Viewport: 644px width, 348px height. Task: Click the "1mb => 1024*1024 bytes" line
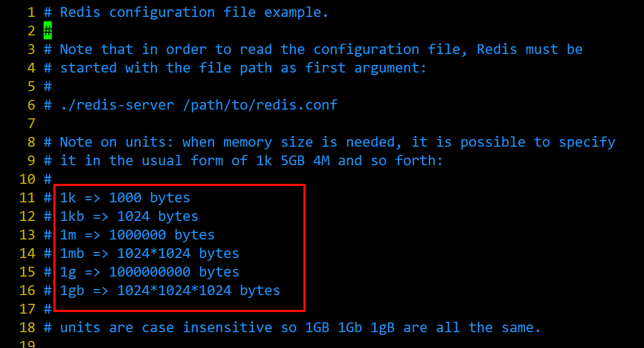pyautogui.click(x=149, y=254)
